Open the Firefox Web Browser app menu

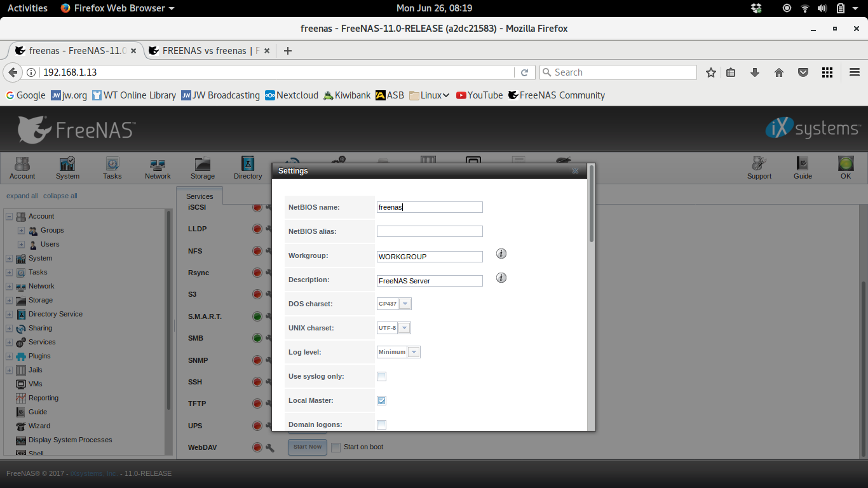tap(118, 8)
